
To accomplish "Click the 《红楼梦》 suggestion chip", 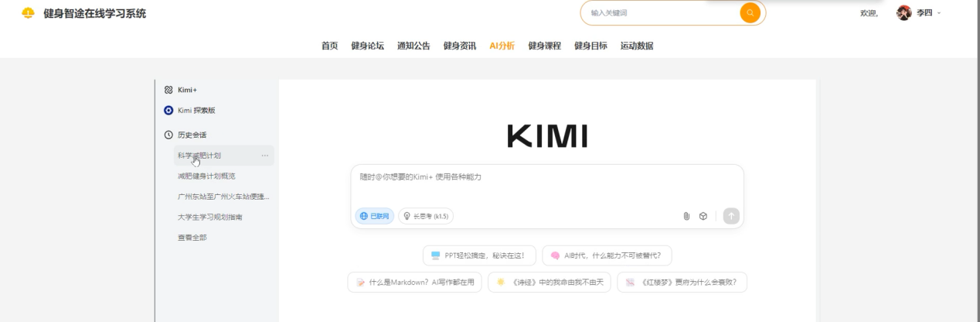I will point(682,283).
